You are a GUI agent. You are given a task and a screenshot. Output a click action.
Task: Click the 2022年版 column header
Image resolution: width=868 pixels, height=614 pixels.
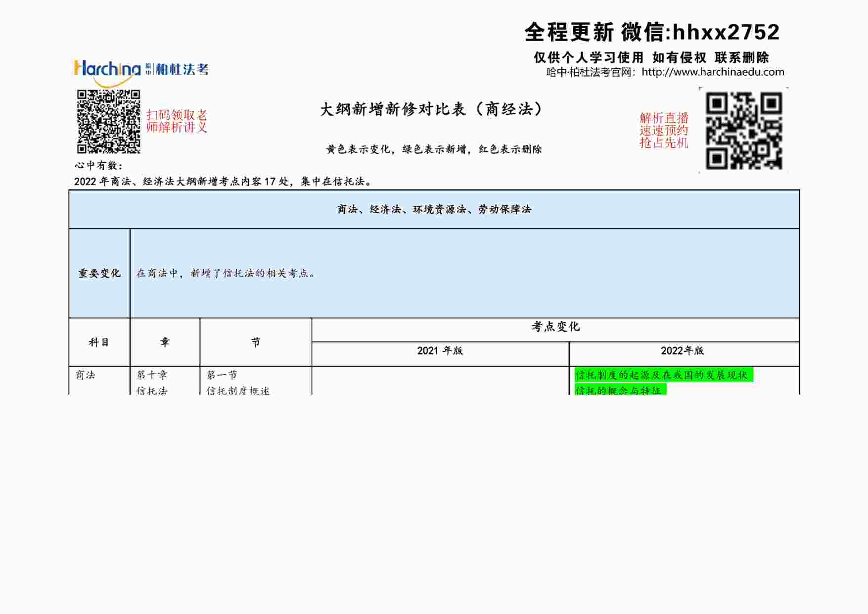click(x=685, y=354)
